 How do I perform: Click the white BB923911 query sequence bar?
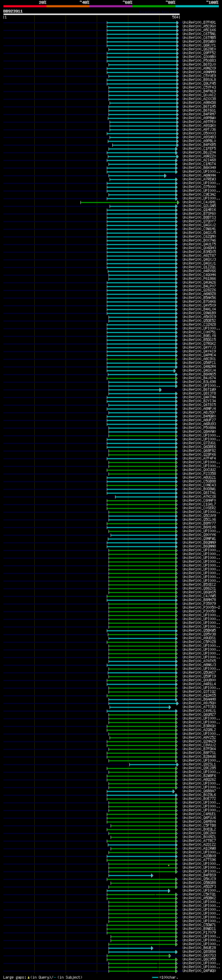tap(92, 15)
